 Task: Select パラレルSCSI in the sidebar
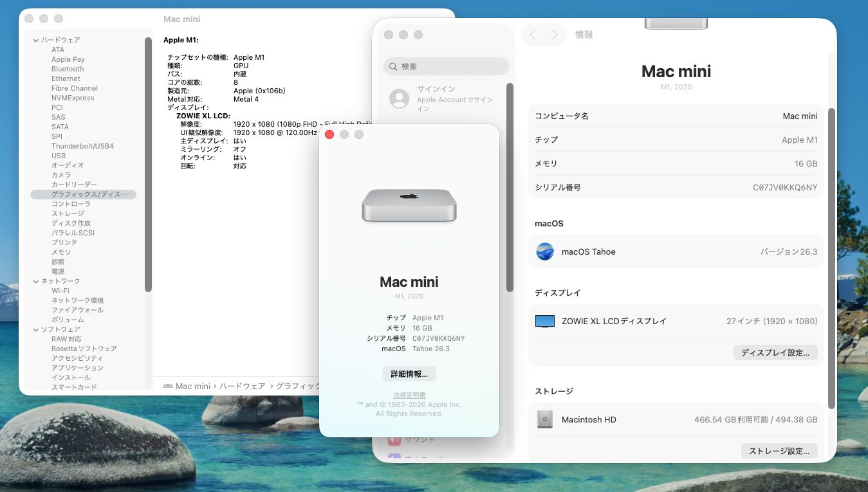click(73, 233)
